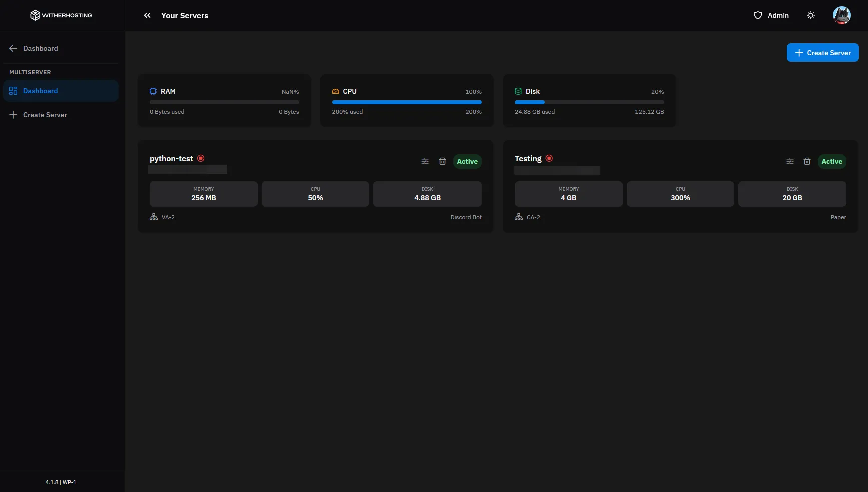This screenshot has height=492, width=868.
Task: Open the user avatar menu
Action: pyautogui.click(x=842, y=15)
